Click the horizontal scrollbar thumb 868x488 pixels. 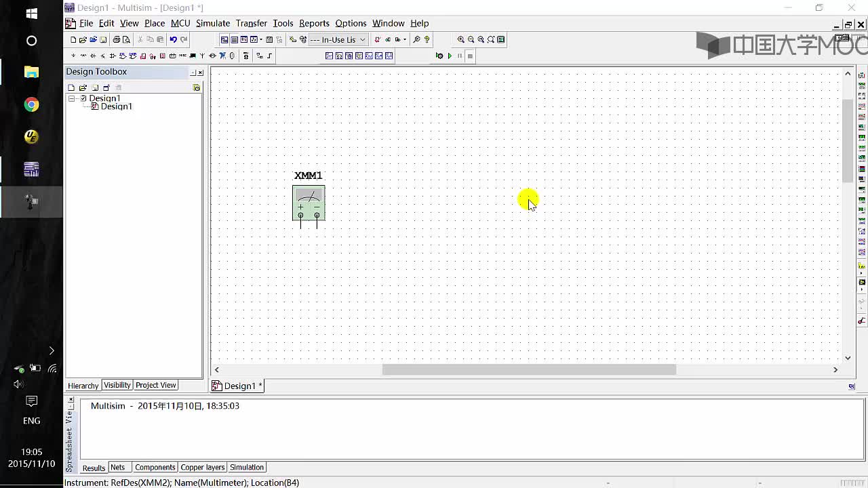coord(529,369)
